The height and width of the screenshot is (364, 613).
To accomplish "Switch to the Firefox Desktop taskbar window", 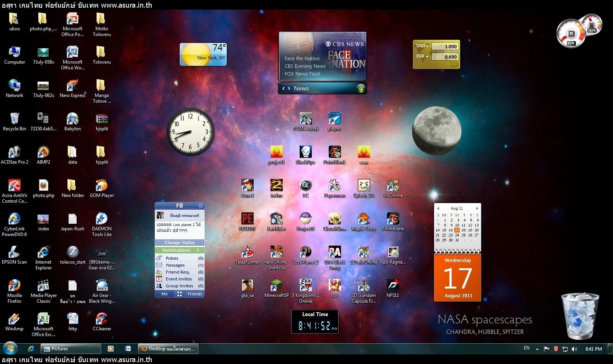I will [x=168, y=349].
